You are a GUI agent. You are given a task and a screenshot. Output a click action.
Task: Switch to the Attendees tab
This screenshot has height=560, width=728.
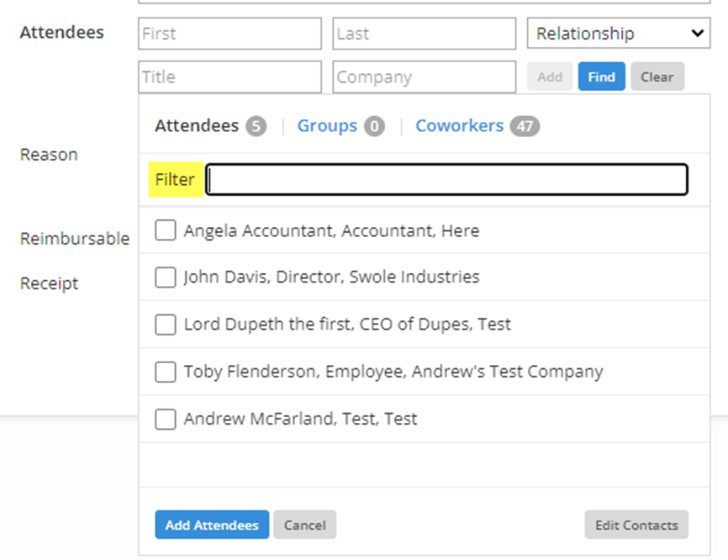coord(197,126)
